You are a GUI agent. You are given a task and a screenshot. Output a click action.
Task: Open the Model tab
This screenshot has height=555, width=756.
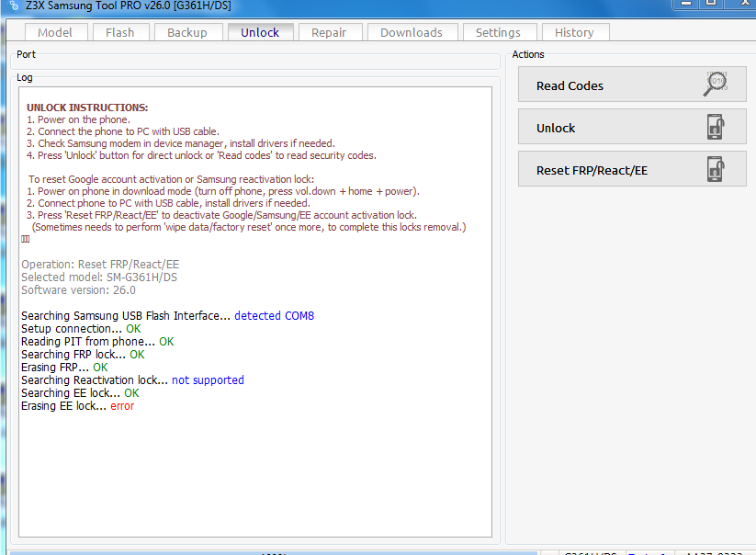tap(56, 32)
